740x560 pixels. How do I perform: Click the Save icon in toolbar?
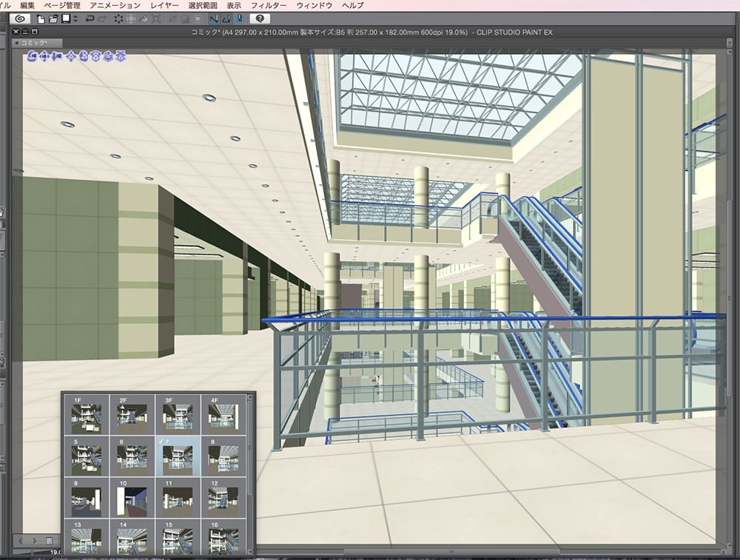point(66,18)
